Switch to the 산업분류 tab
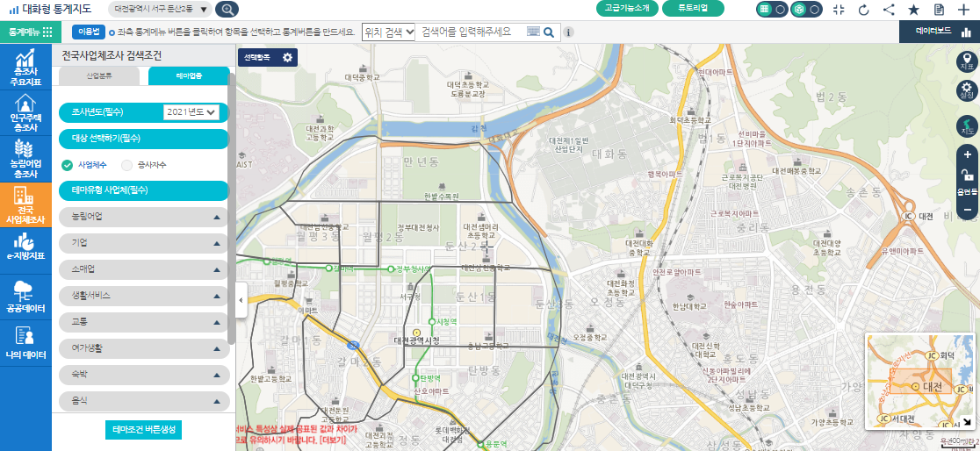Viewport: 980px width, 451px height. (98, 76)
